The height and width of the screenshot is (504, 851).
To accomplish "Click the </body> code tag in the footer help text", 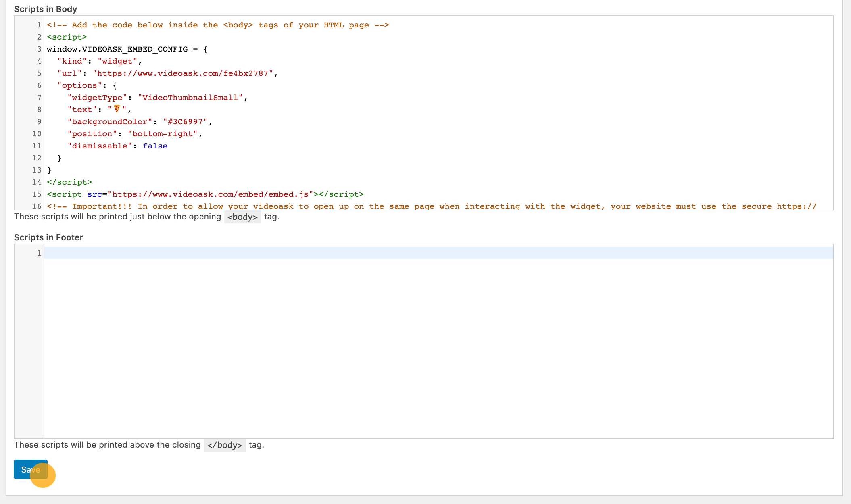I will coord(225,445).
